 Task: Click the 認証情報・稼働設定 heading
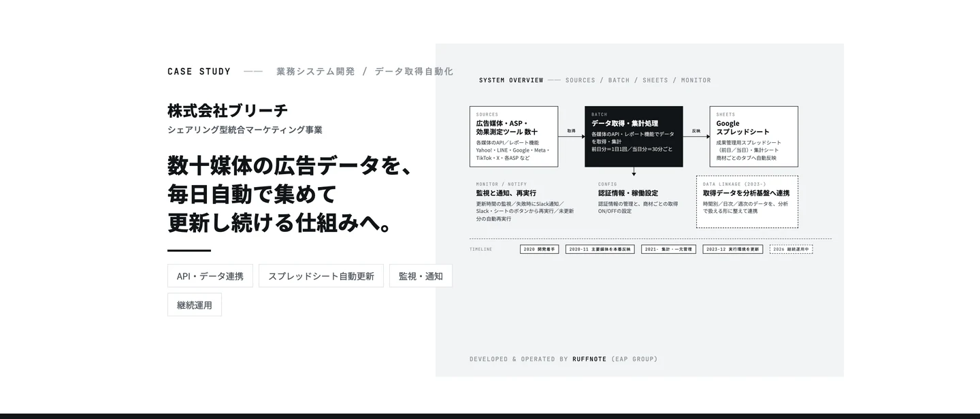(628, 193)
